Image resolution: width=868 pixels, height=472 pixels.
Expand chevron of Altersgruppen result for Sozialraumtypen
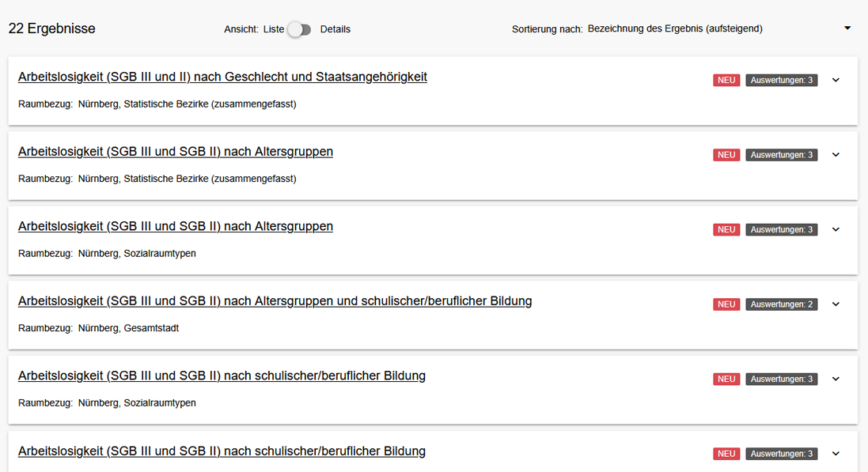(x=836, y=229)
